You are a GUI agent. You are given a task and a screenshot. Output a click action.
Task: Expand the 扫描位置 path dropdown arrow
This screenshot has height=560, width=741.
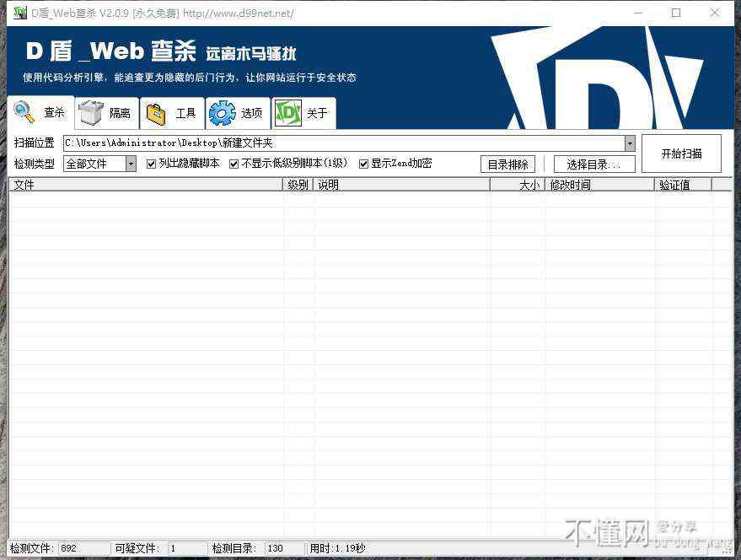click(x=630, y=143)
